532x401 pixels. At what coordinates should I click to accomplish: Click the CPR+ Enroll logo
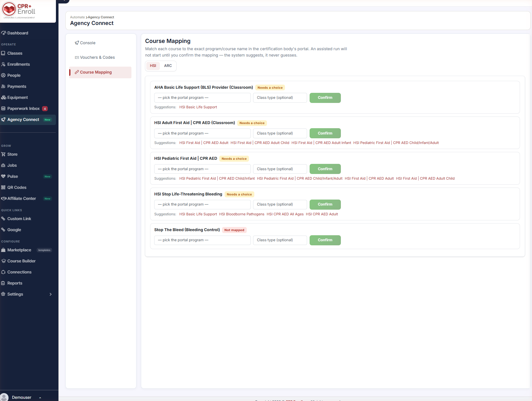click(19, 10)
